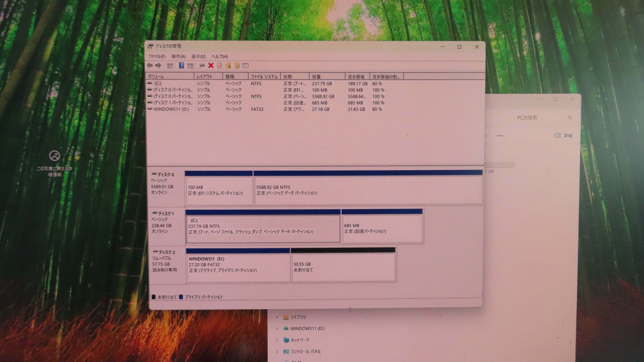Select the 685 MB 回復パーティション block
Viewport: 644px width, 362px height.
[x=382, y=226]
